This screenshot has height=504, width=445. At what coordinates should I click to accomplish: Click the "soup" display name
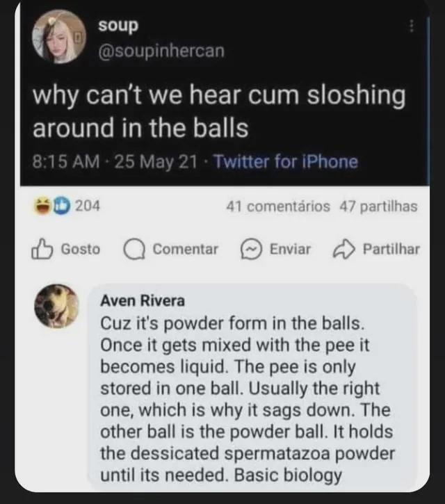pos(118,25)
